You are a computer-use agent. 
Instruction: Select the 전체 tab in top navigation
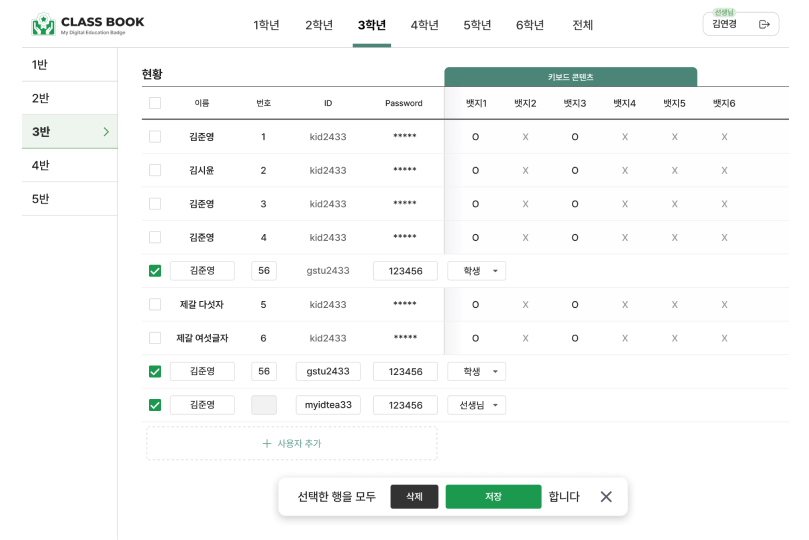coord(582,25)
